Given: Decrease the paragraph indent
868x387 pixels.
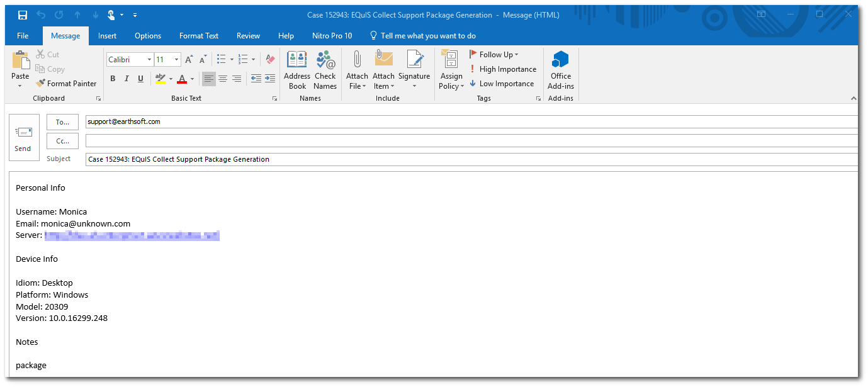Looking at the screenshot, I should point(256,79).
